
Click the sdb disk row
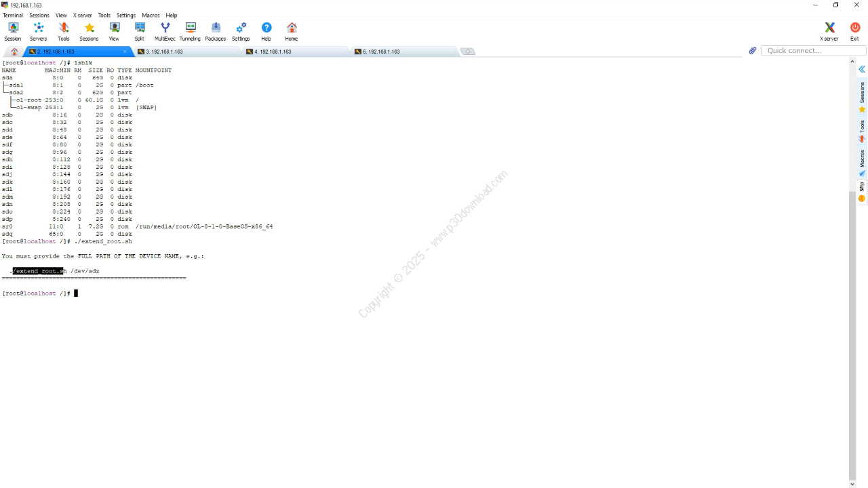pos(67,115)
